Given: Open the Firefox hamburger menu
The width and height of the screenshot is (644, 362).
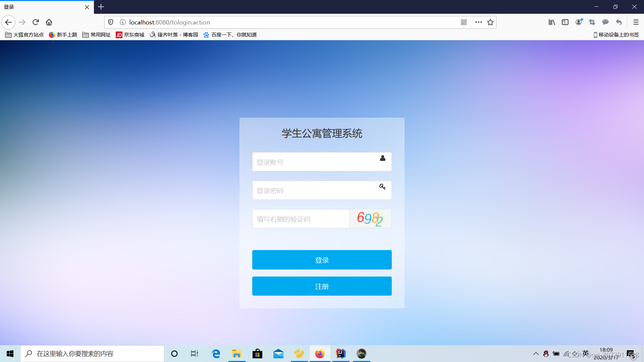Looking at the screenshot, I should tap(636, 22).
